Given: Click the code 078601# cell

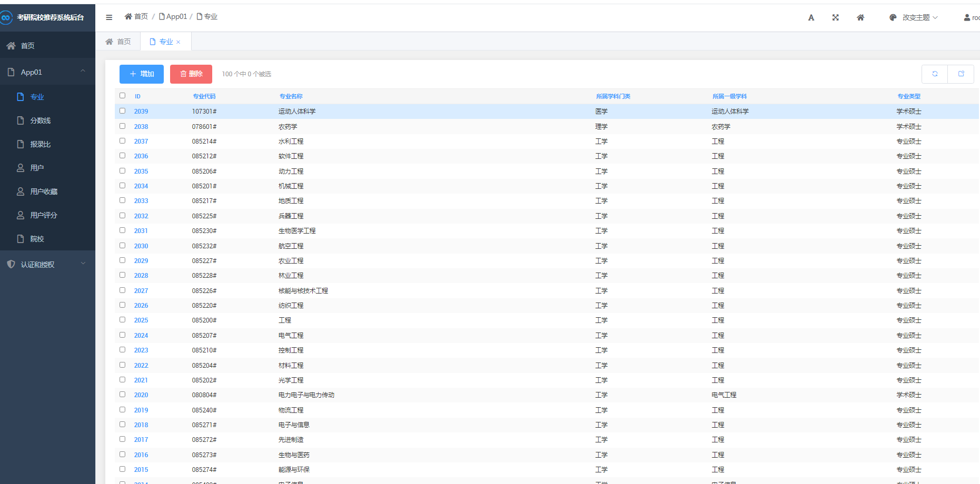Looking at the screenshot, I should coord(204,127).
